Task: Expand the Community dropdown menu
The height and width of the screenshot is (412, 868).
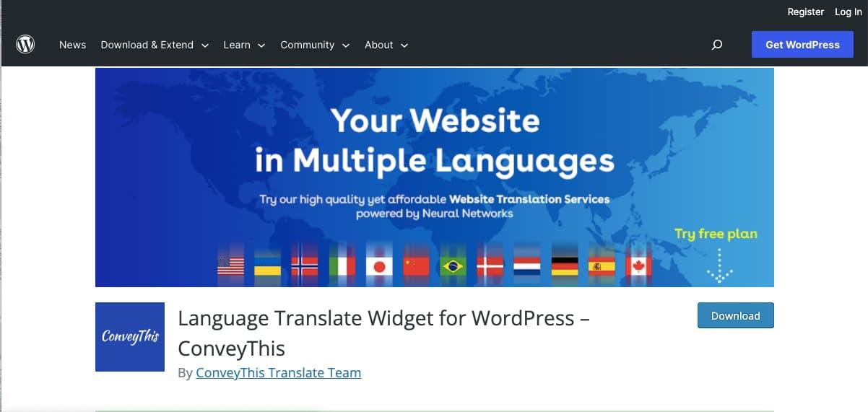Action: point(315,45)
